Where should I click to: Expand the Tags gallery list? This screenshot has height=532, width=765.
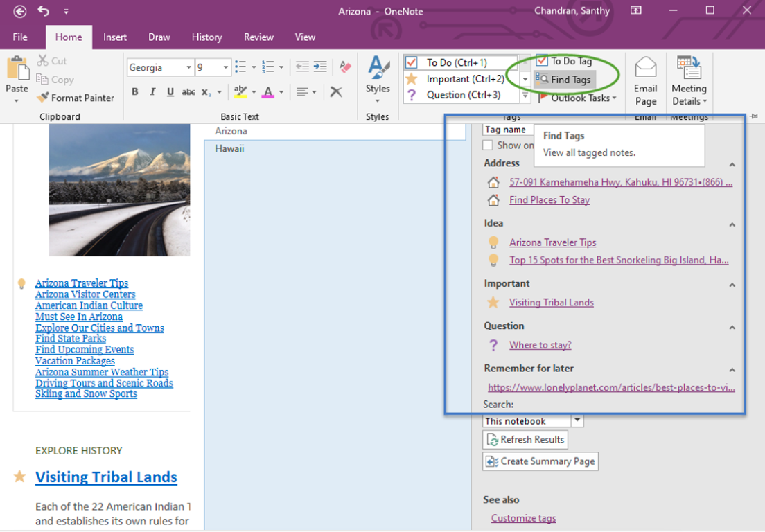(525, 96)
